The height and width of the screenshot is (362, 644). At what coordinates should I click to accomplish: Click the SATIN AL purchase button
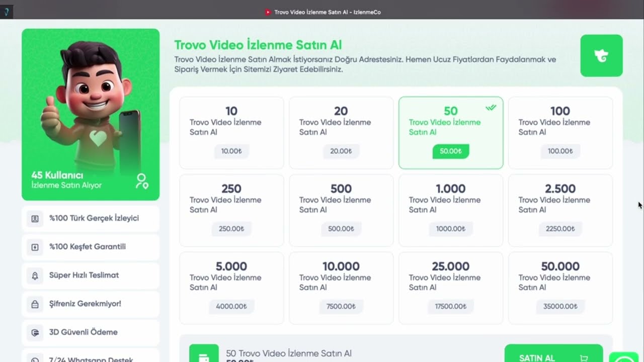(553, 353)
